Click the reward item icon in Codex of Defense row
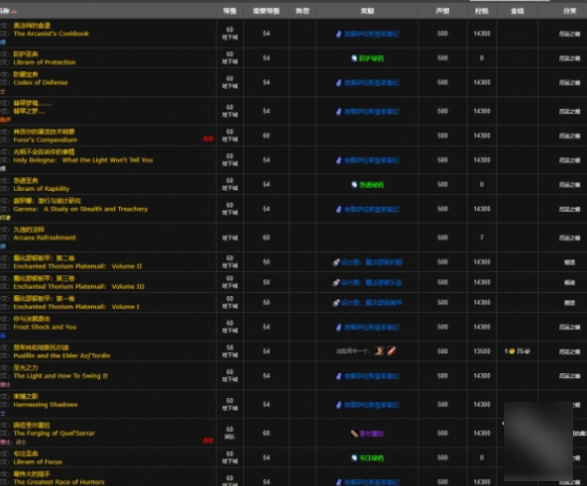Image resolution: width=587 pixels, height=486 pixels. 338,83
